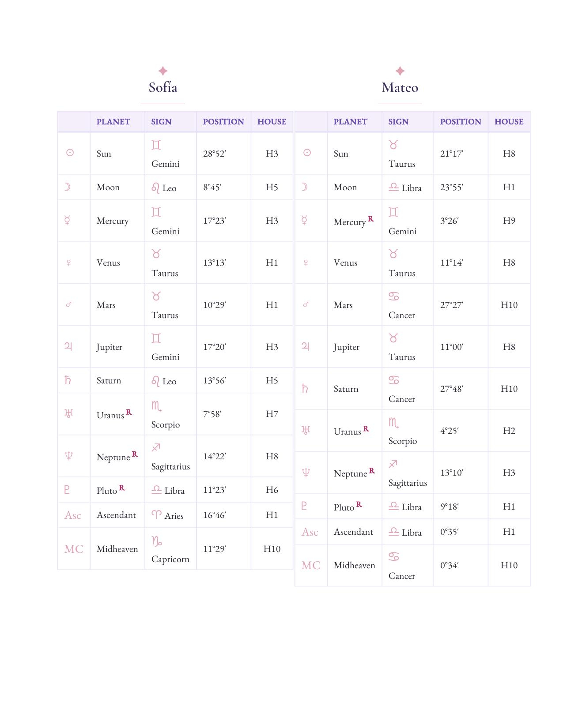Click the retrograde R marker next to Mateo's Mercury

pos(370,218)
